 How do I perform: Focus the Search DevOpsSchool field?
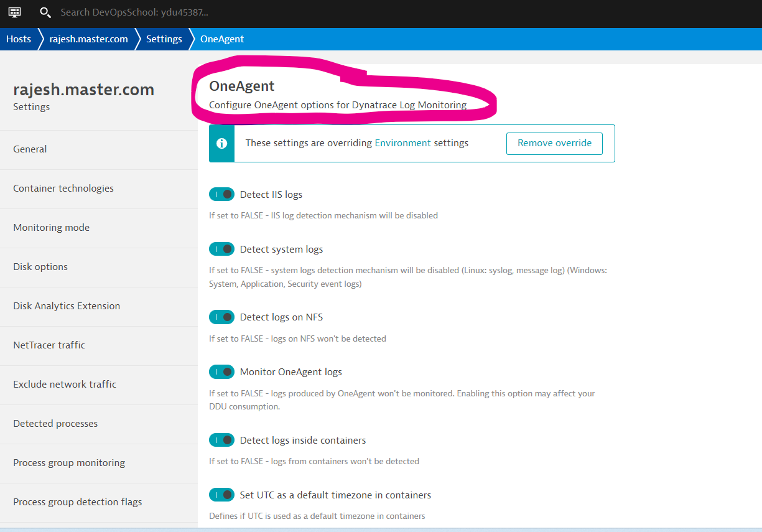134,12
